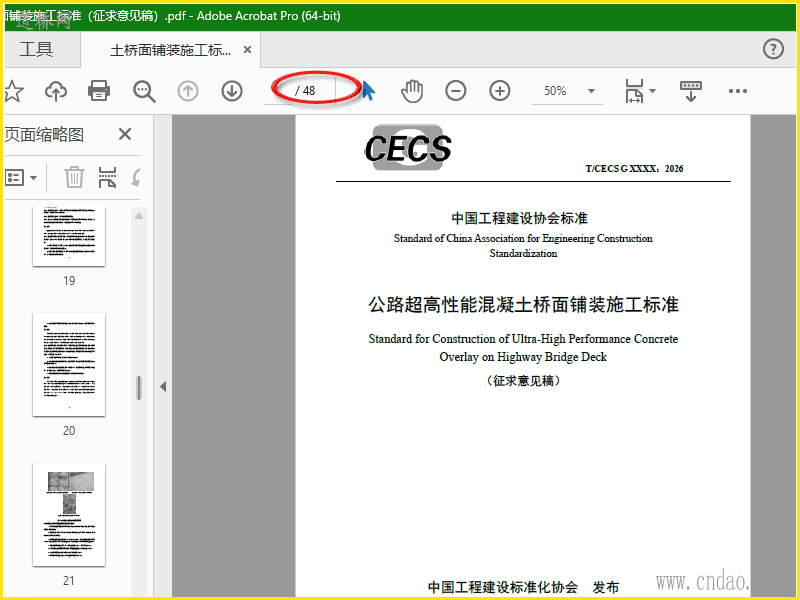The height and width of the screenshot is (600, 800).
Task: Click '（征求意见稿）' text on page
Action: click(523, 381)
